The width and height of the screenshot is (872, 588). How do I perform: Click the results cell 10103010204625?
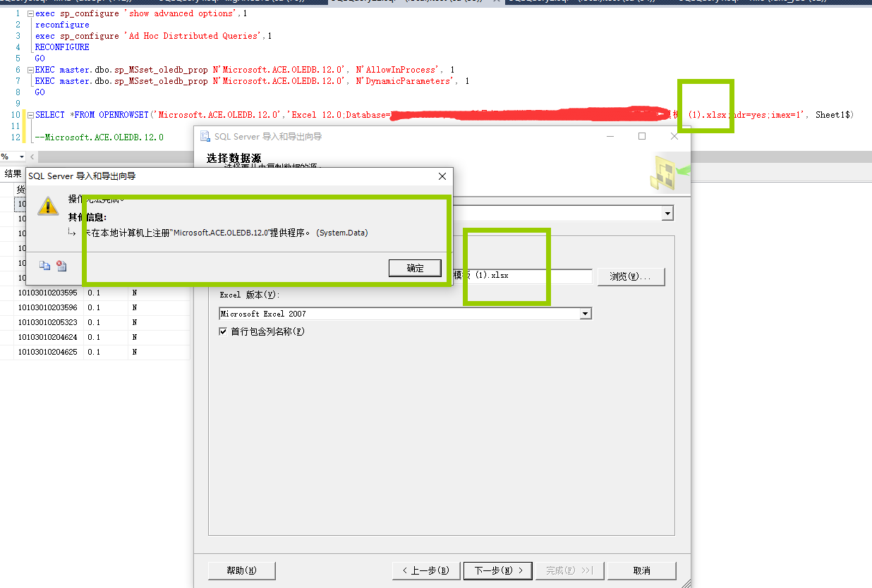point(48,352)
